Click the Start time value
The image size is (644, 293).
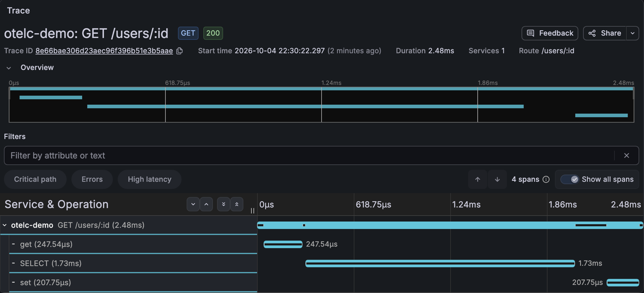click(x=280, y=51)
